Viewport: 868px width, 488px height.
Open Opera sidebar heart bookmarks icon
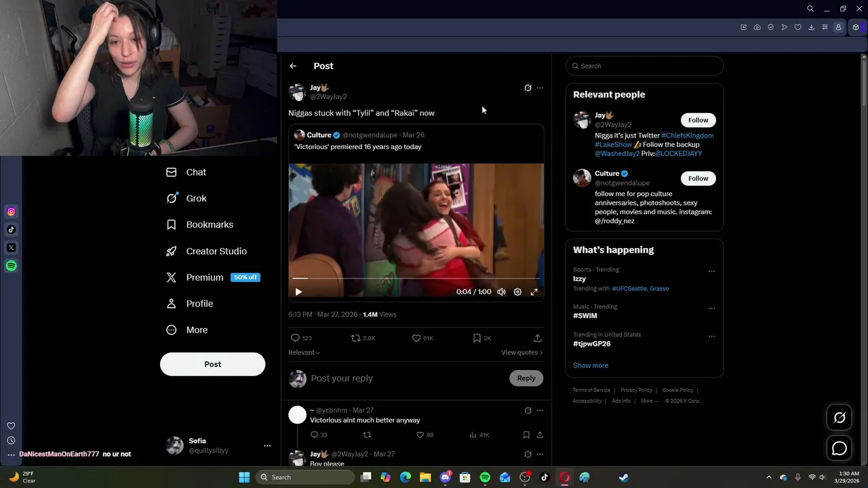point(11,426)
